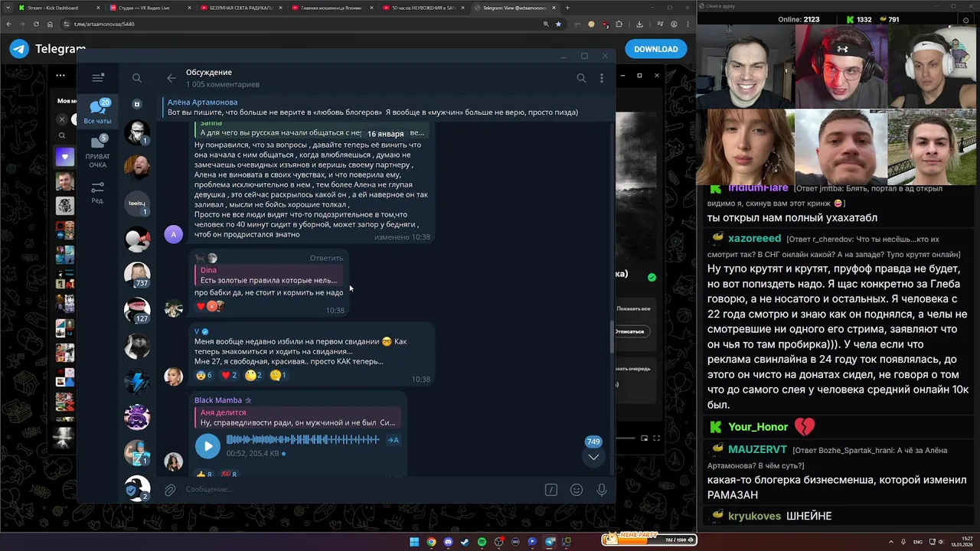
Task: Open the discussion three-dot options menu
Action: tap(602, 78)
